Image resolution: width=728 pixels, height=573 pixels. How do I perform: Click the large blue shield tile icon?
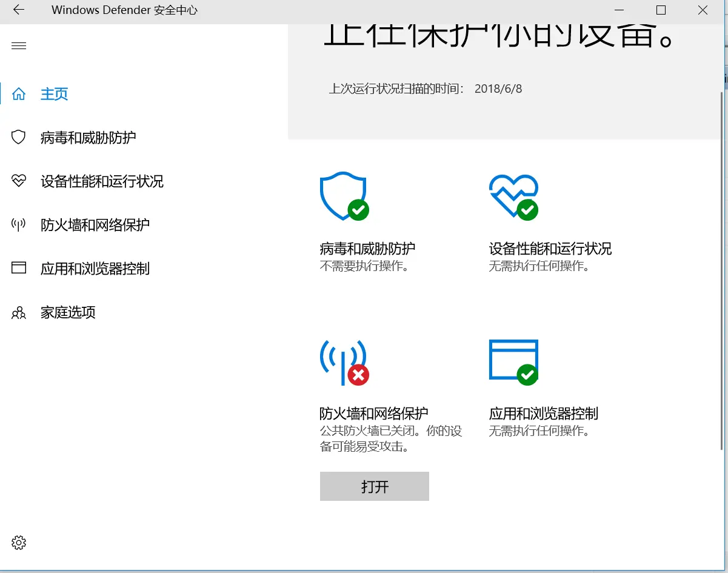(344, 196)
